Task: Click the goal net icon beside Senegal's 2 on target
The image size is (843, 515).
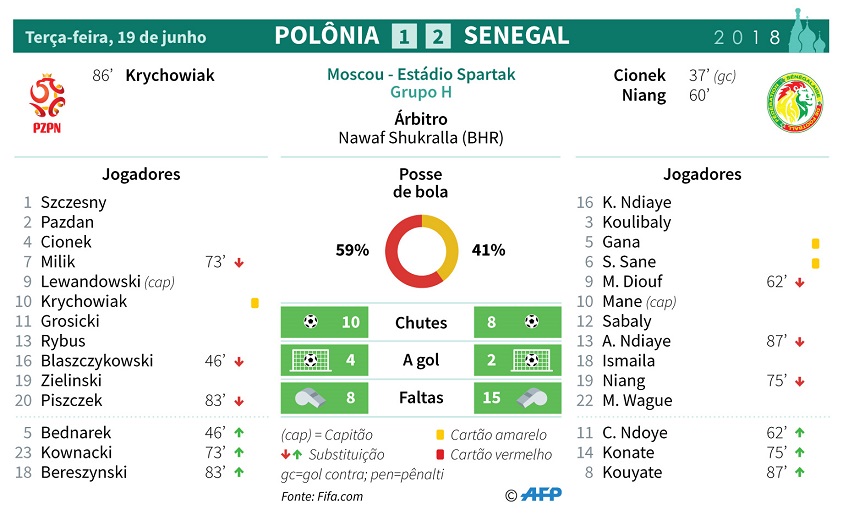Action: tap(531, 360)
